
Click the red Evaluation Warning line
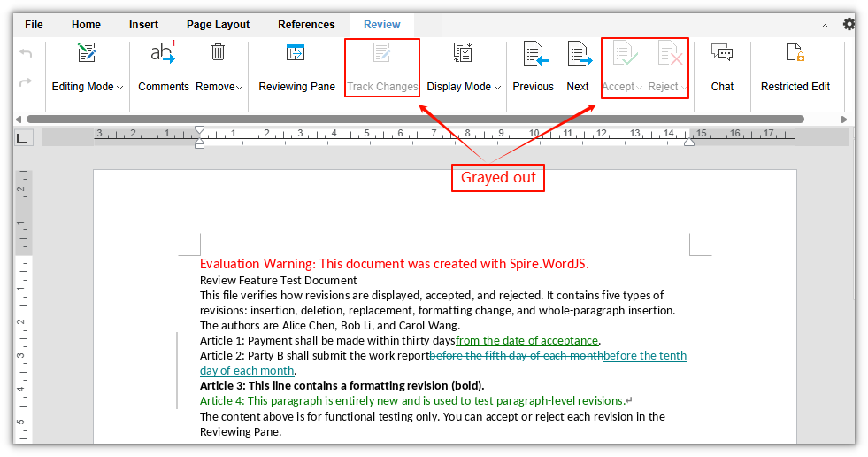point(394,264)
